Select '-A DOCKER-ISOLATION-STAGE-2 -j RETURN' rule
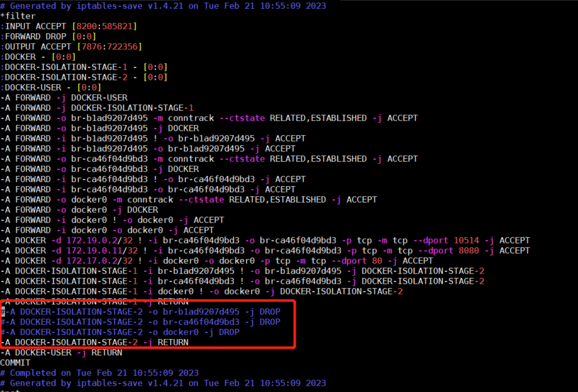This screenshot has width=578, height=392. 94,342
